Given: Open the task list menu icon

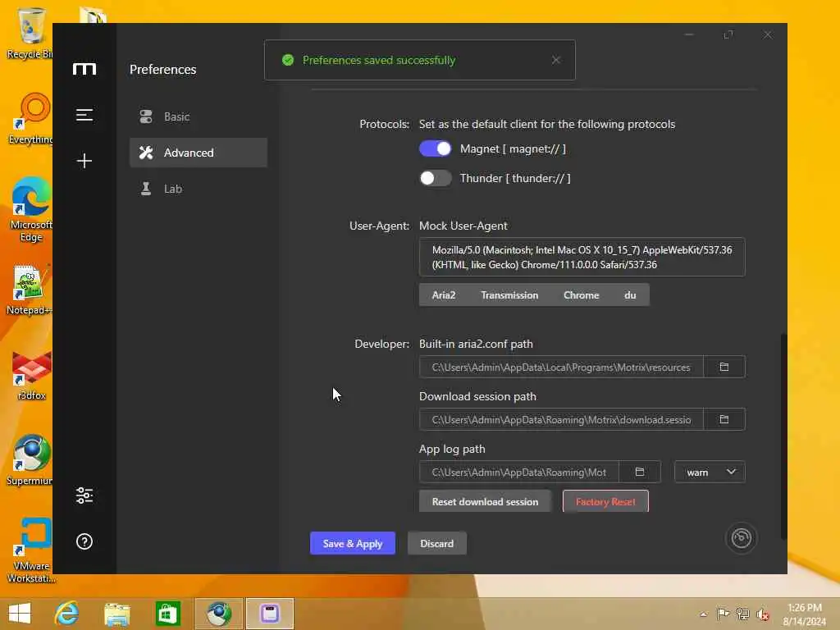Looking at the screenshot, I should 84,115.
